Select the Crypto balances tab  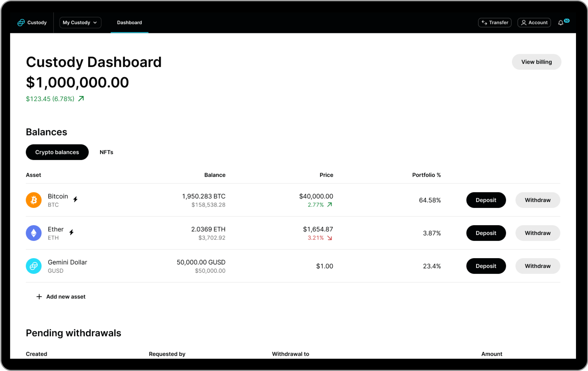(x=58, y=152)
